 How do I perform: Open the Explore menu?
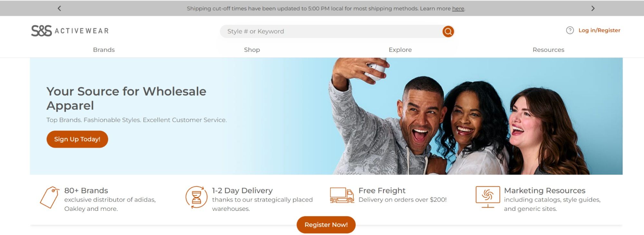(400, 50)
